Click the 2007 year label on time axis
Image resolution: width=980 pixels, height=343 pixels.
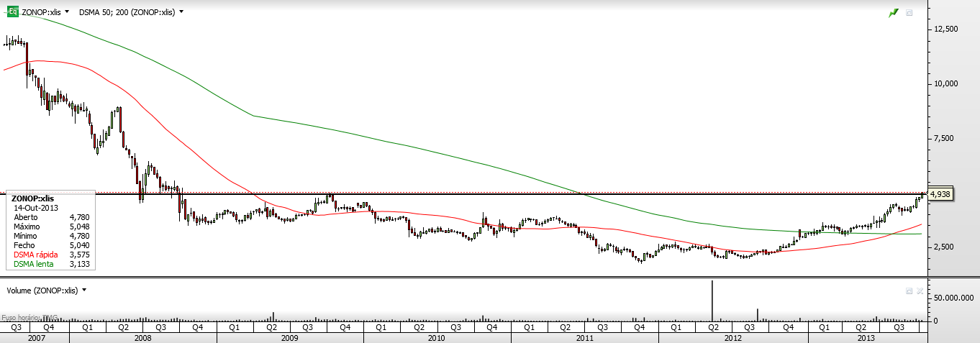[x=35, y=337]
